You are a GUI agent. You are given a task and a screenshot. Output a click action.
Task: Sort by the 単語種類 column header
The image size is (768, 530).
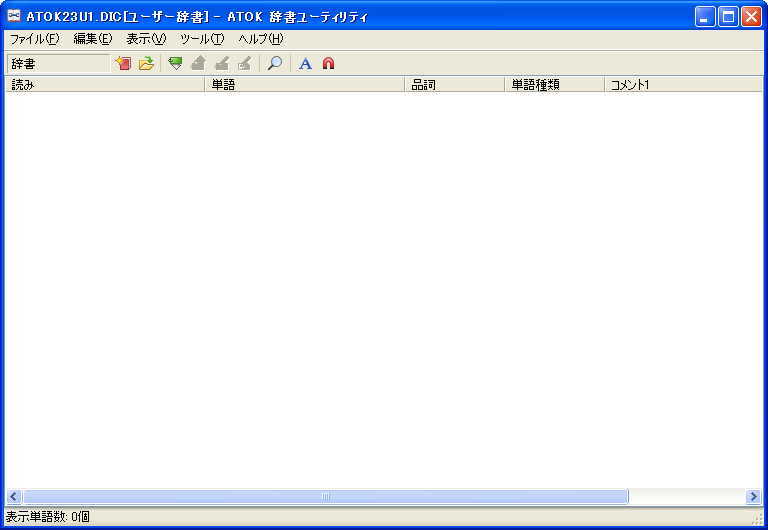pos(554,85)
